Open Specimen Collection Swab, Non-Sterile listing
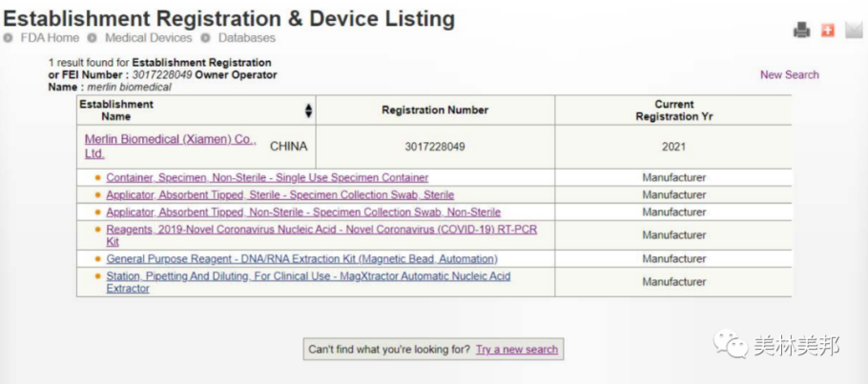Viewport: 868px width, 384px height. click(x=303, y=212)
